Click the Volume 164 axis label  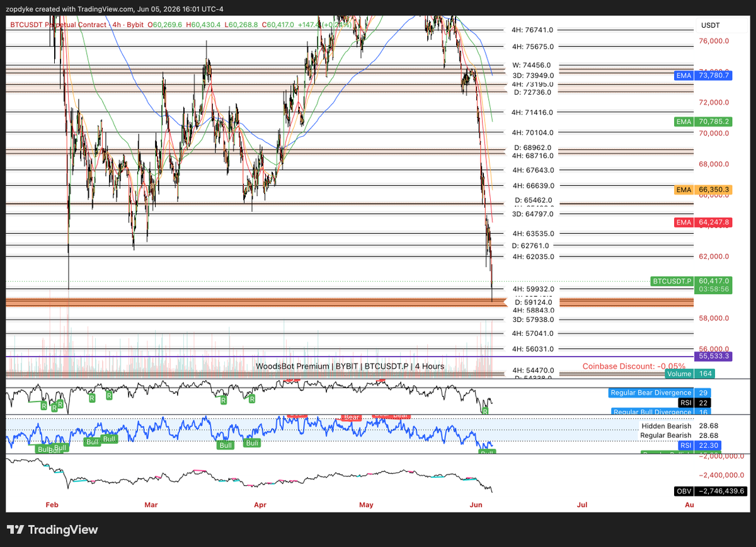point(690,374)
